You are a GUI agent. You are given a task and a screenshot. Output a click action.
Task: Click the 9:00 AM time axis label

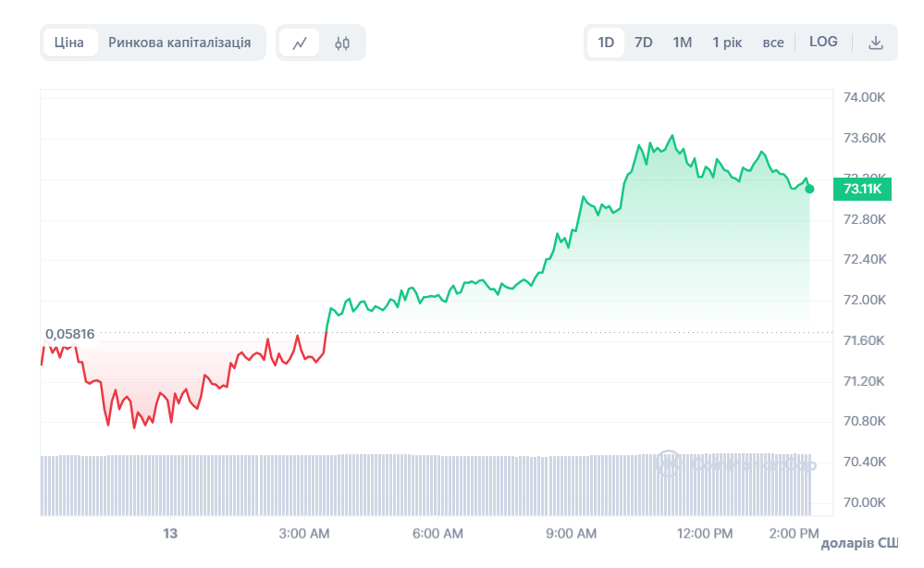[571, 534]
